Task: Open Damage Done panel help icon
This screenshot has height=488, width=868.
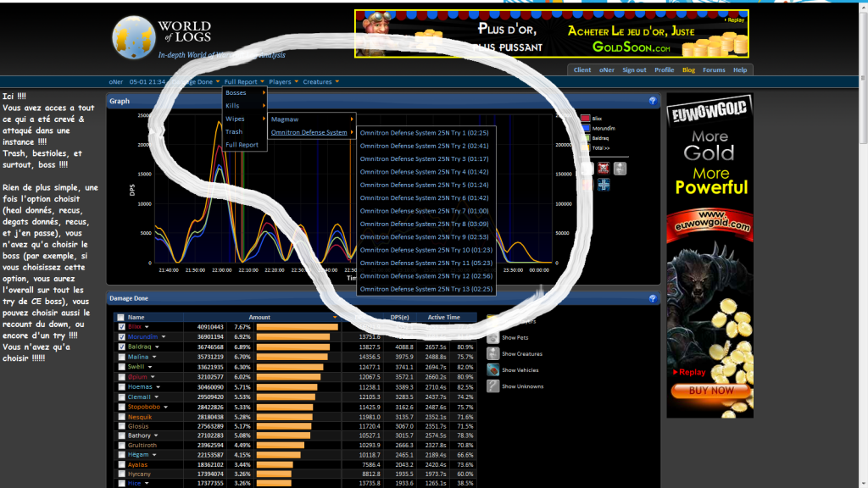Action: click(652, 298)
